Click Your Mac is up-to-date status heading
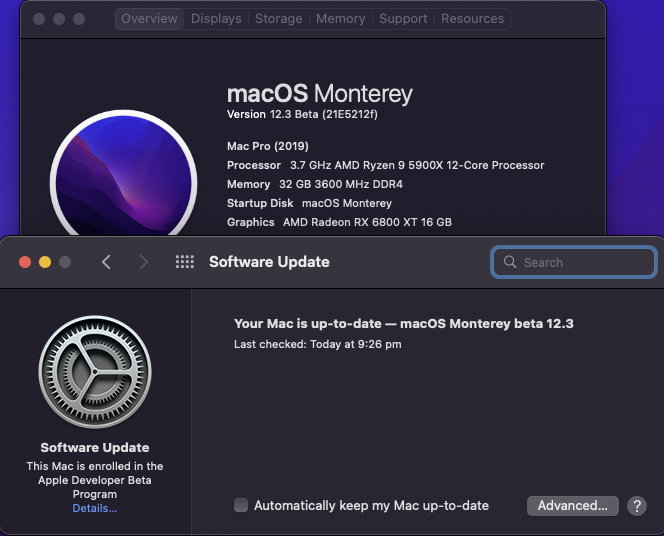 pos(404,324)
